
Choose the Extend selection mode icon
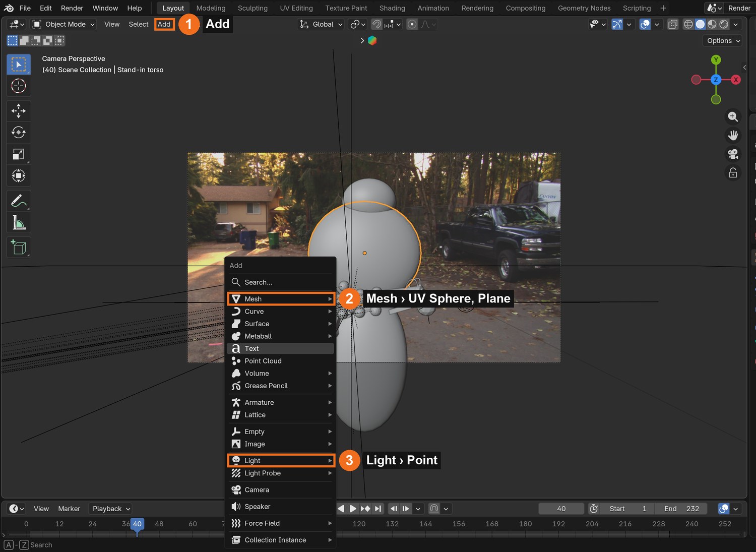tap(24, 40)
